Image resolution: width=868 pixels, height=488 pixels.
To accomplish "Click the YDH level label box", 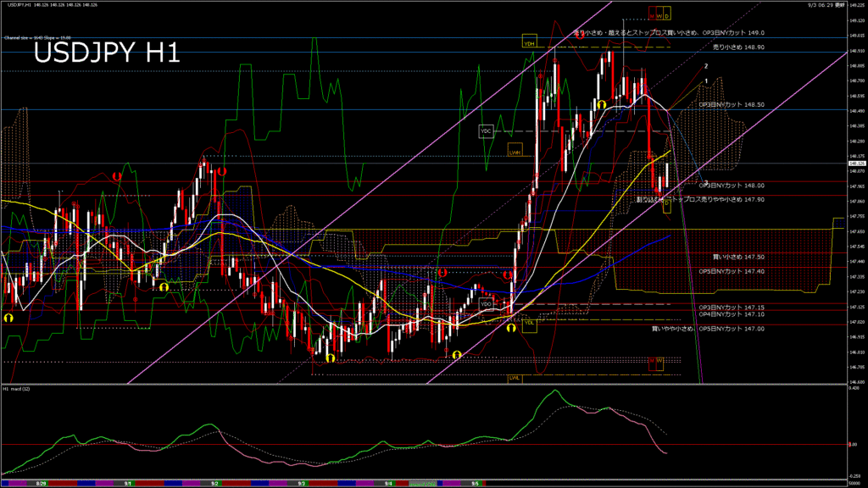I will (530, 42).
